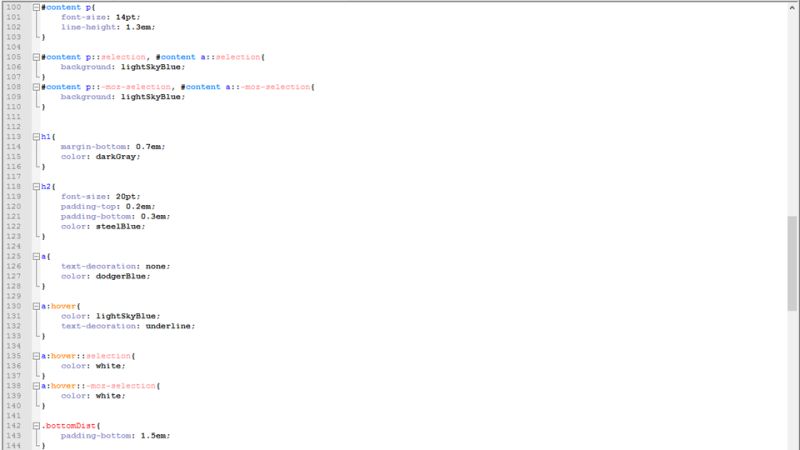
Task: Click the 'padding-bottom: 0.3em;' declaration
Action: click(115, 216)
